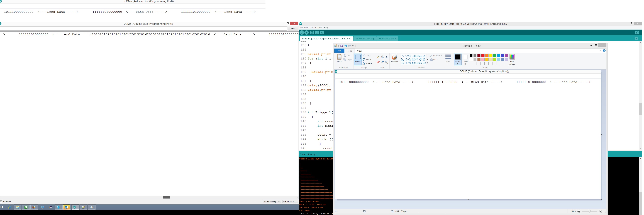Viewport: 644px width, 215px height.
Task: Click the Arduino icon in Windows taskbar
Action: click(75, 207)
